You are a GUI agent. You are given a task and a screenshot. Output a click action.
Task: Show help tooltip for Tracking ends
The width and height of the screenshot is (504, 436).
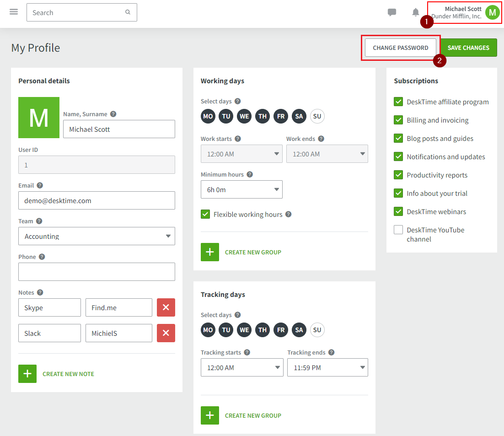point(332,353)
